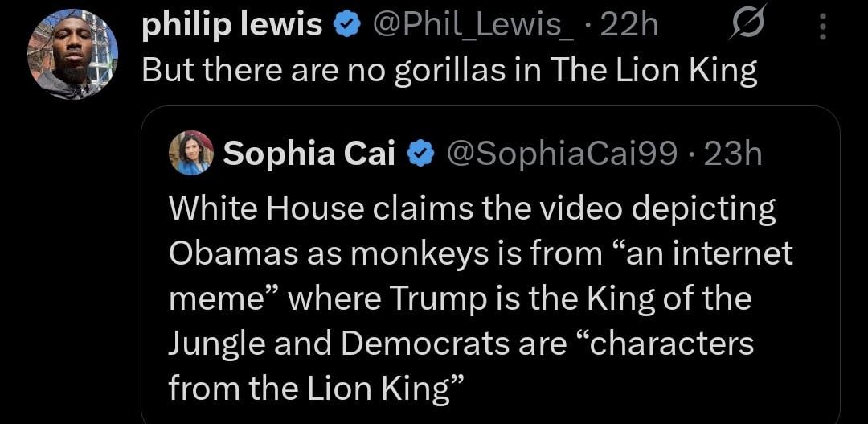Click the 22h post timestamp
The height and width of the screenshot is (424, 868).
tap(629, 27)
